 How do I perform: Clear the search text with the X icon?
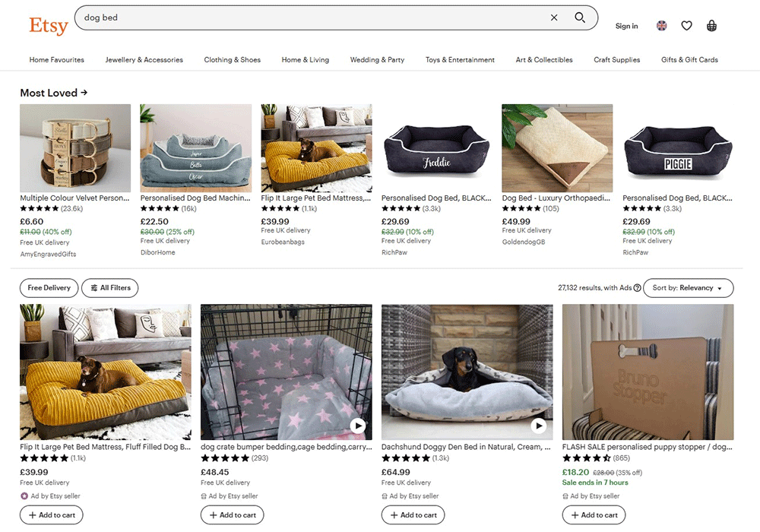pos(554,17)
